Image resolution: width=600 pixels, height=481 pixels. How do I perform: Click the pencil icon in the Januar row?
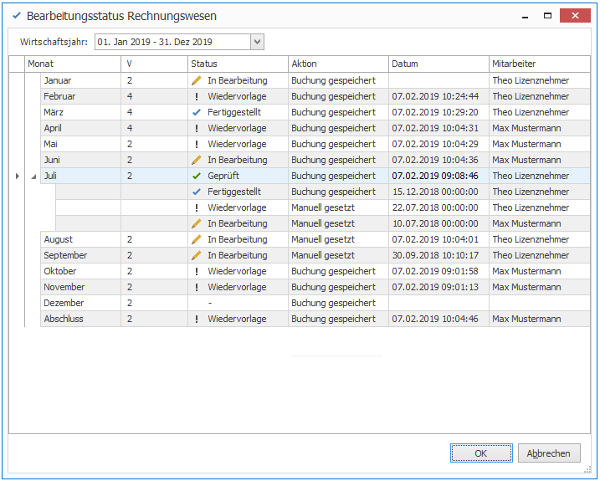tap(196, 80)
